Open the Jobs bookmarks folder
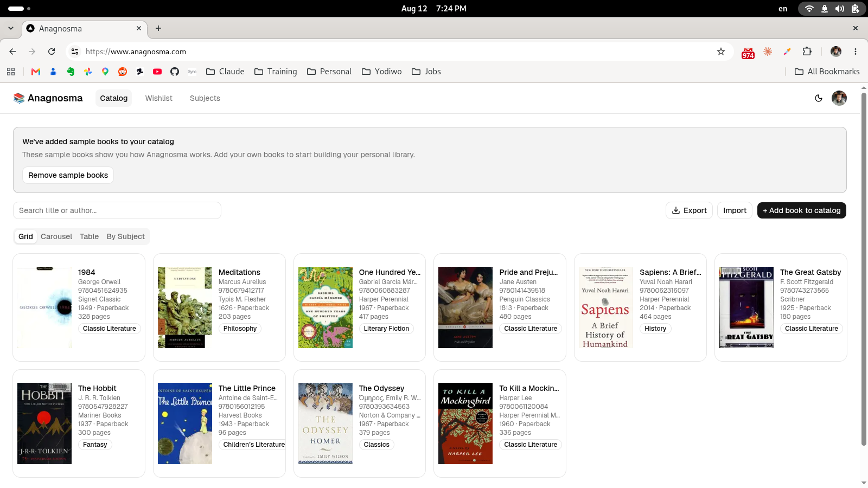The height and width of the screenshot is (488, 868). click(x=426, y=72)
